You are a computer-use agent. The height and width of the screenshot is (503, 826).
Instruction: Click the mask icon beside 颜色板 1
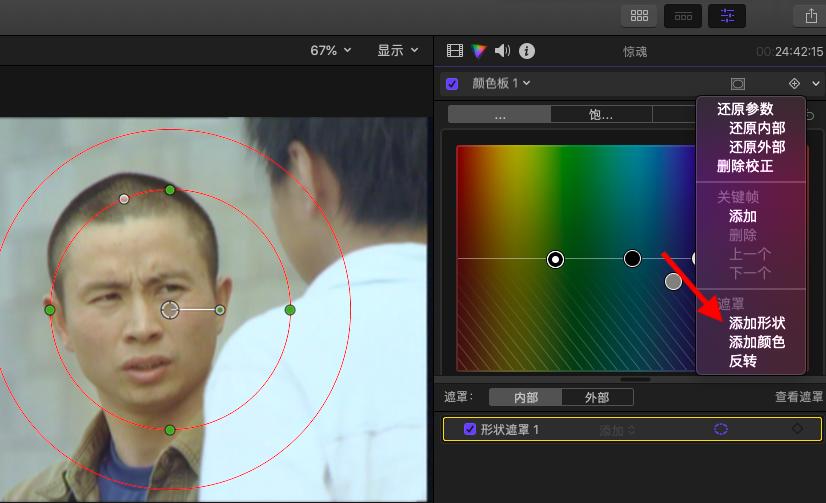point(738,84)
